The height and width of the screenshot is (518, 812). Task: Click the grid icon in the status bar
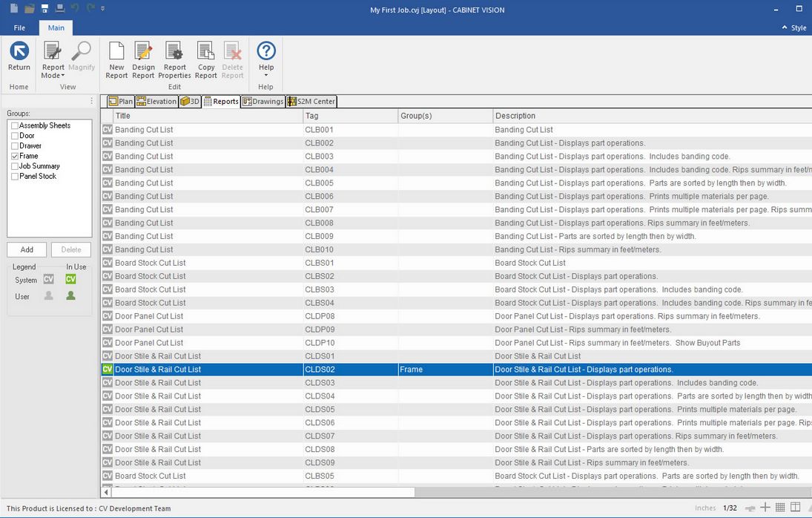pyautogui.click(x=780, y=508)
